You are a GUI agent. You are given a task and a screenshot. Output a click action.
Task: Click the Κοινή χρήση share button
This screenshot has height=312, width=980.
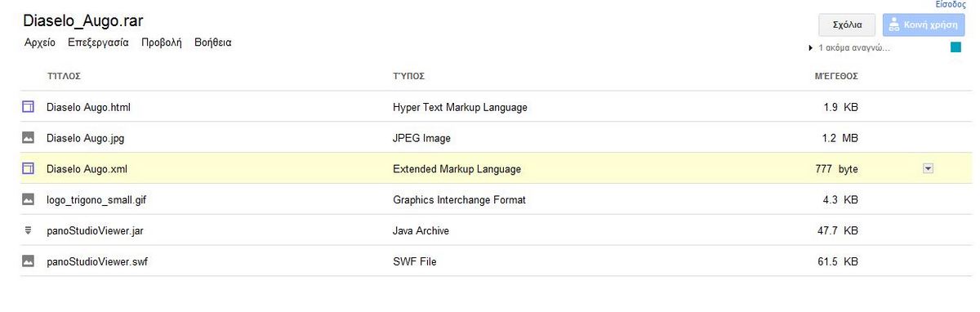(x=924, y=25)
